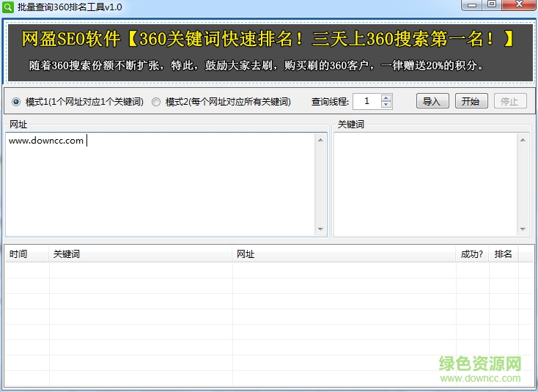The image size is (538, 392).
Task: Close the 批量查询360排名工具 window
Action: 520,4
